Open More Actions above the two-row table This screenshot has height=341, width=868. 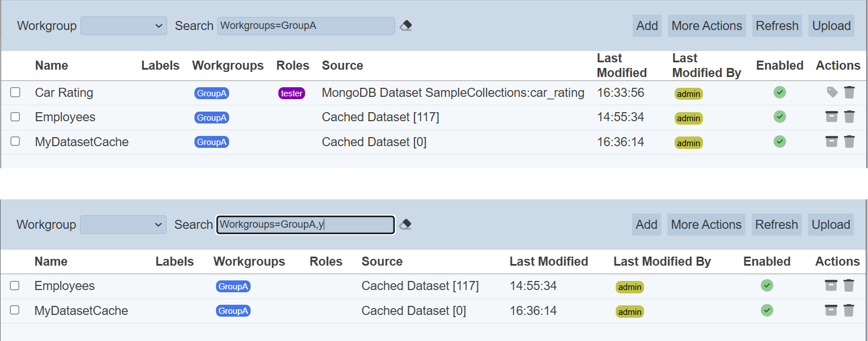point(706,225)
